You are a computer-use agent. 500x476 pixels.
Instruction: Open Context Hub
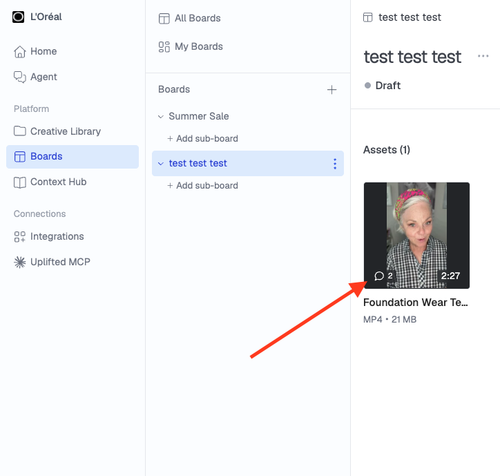[50, 182]
